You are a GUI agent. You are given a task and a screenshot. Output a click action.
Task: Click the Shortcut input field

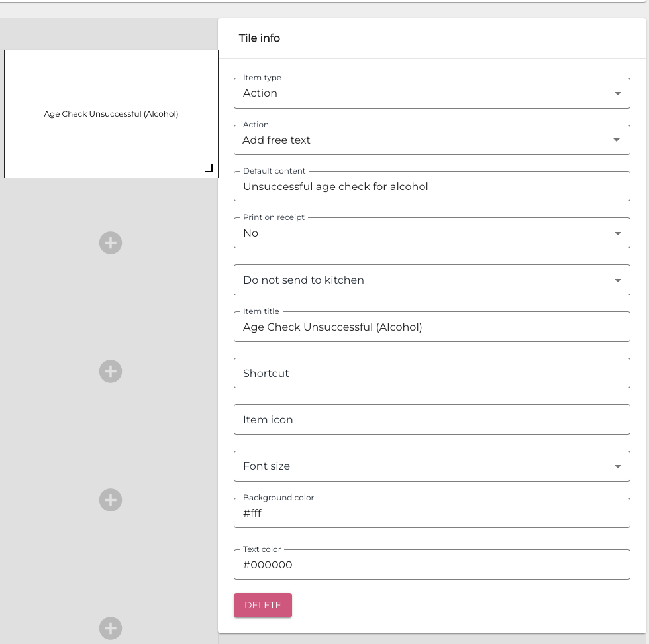coord(431,374)
